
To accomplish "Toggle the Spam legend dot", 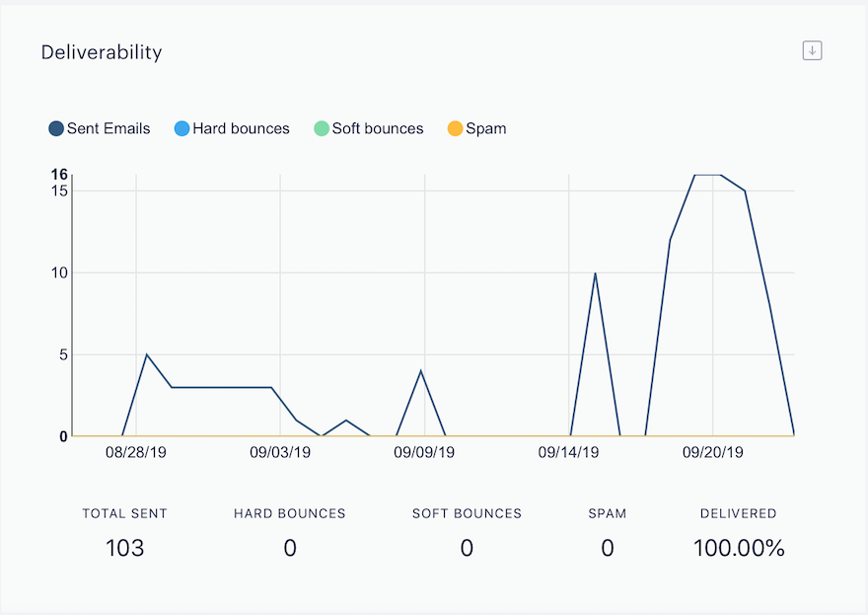I will click(x=455, y=128).
